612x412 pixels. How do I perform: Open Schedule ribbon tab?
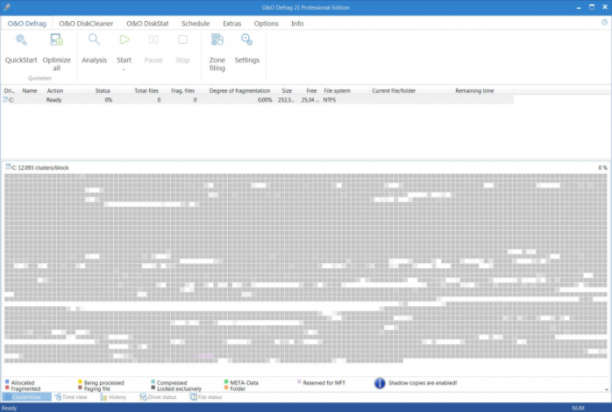click(196, 23)
